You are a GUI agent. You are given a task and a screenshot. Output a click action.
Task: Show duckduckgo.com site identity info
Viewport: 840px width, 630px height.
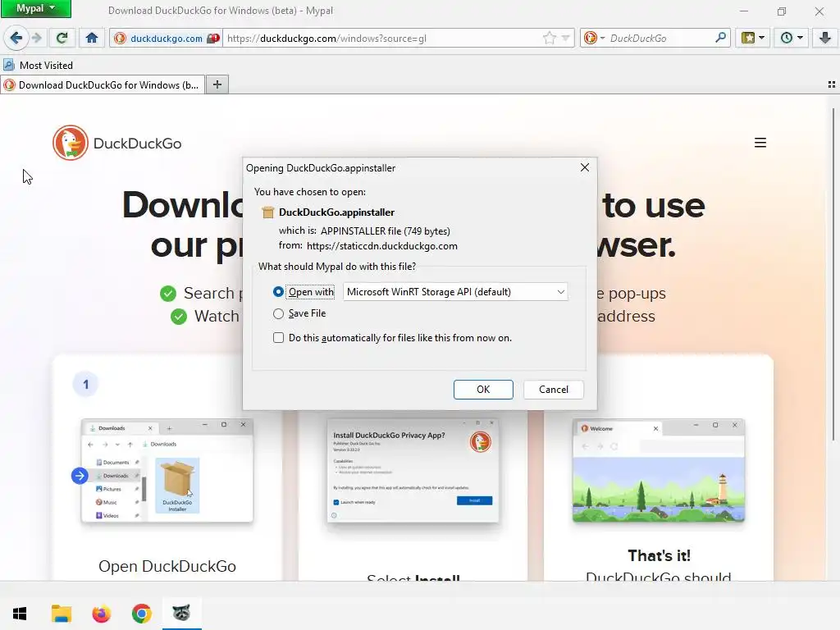click(x=158, y=38)
